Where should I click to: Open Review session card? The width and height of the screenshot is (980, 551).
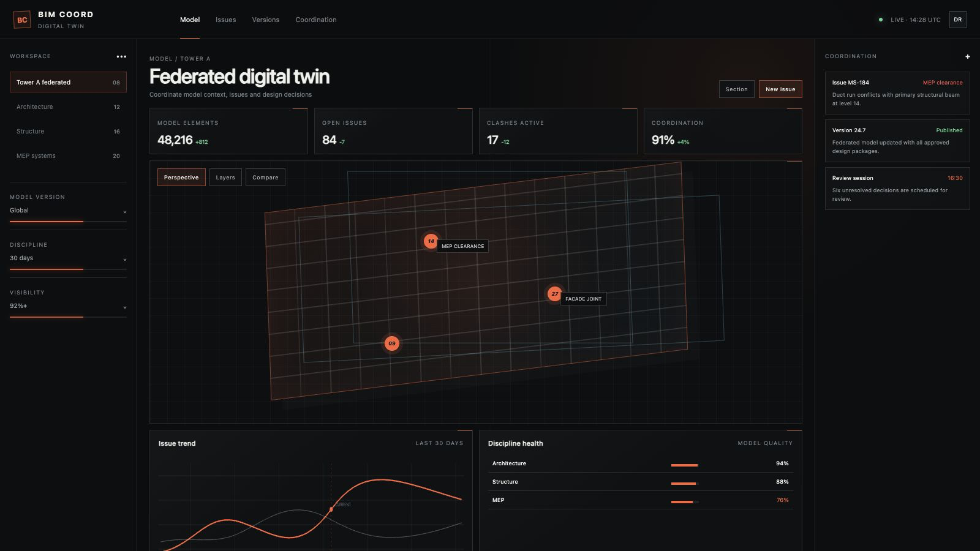[897, 189]
